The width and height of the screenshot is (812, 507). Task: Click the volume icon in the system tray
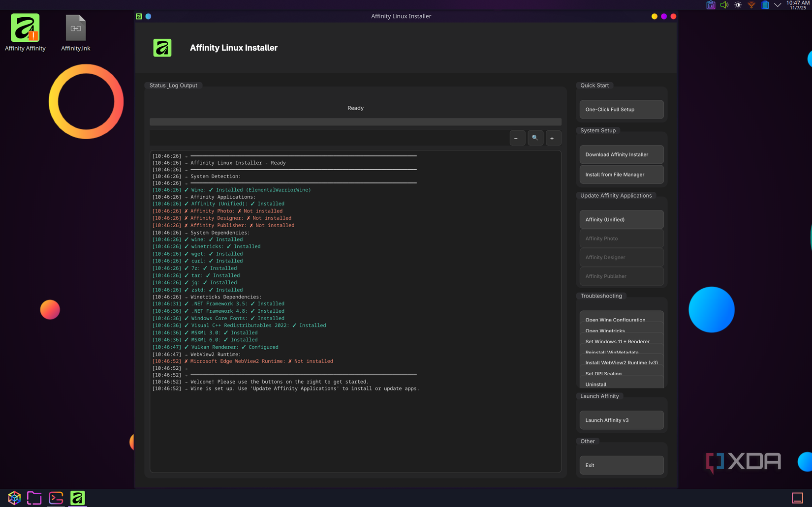pyautogui.click(x=723, y=5)
